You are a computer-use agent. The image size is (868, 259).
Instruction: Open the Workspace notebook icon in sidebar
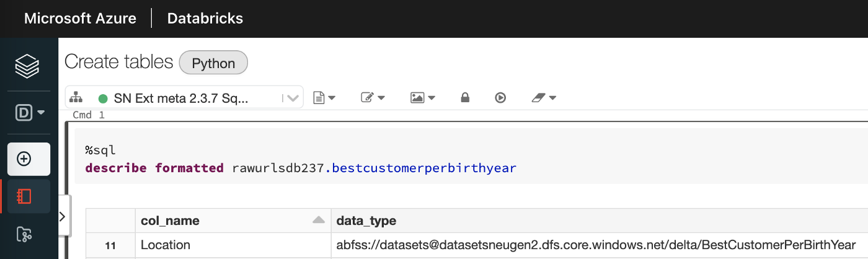pyautogui.click(x=25, y=197)
